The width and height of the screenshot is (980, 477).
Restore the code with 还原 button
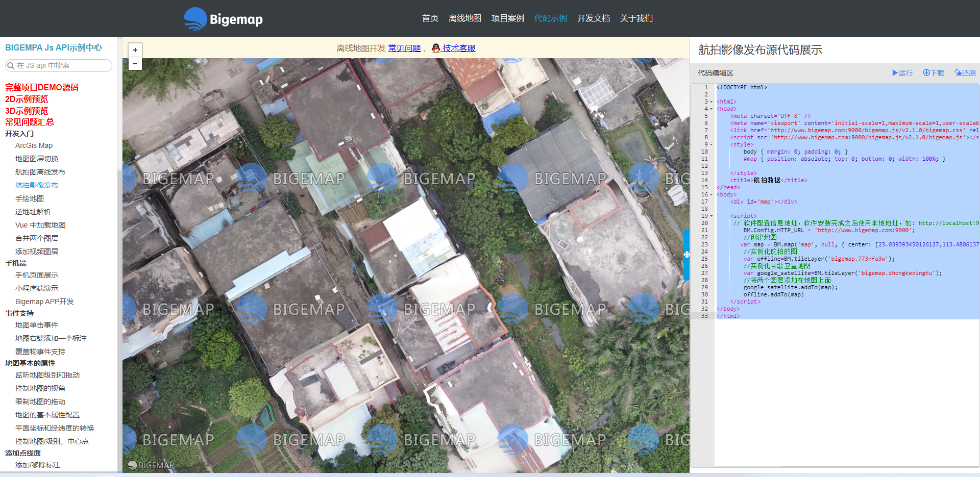click(x=965, y=73)
